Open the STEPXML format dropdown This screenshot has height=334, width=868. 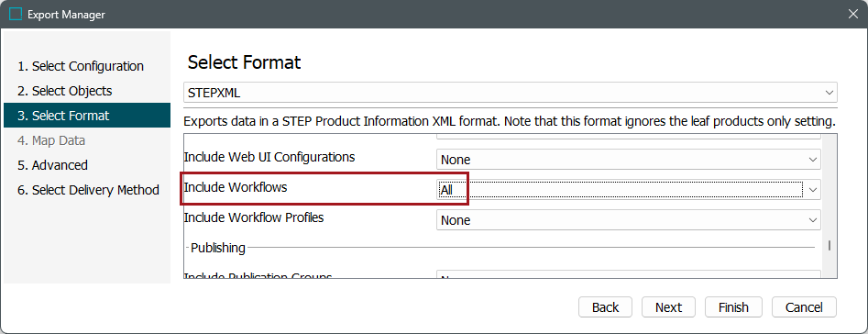[510, 93]
